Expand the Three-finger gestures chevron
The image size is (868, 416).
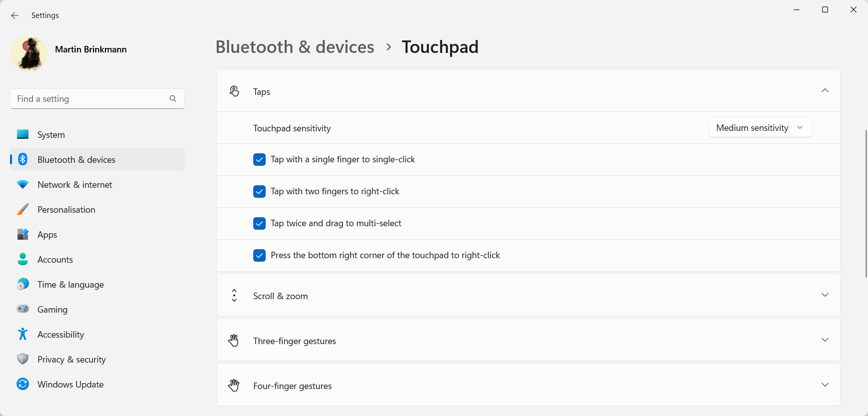point(825,340)
